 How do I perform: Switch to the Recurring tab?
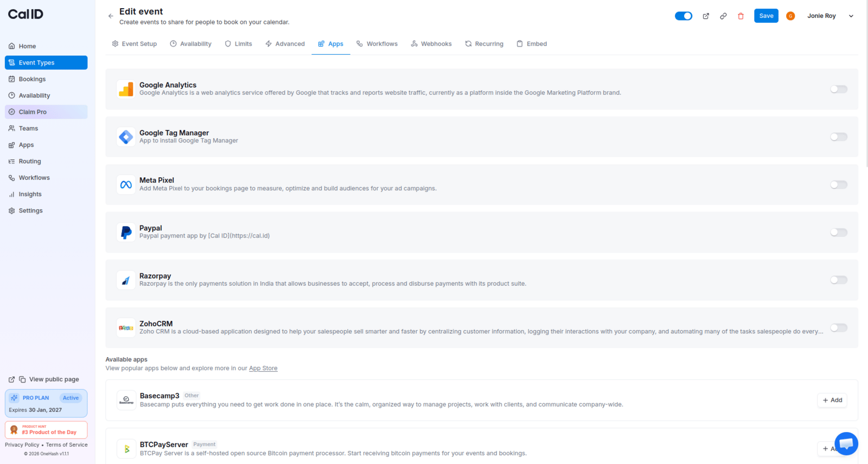pos(484,44)
